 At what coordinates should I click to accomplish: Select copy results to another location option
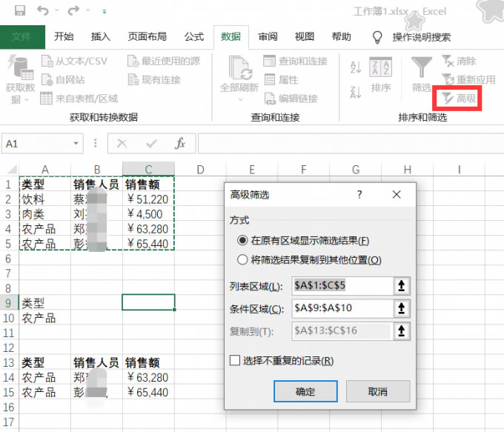(x=242, y=260)
